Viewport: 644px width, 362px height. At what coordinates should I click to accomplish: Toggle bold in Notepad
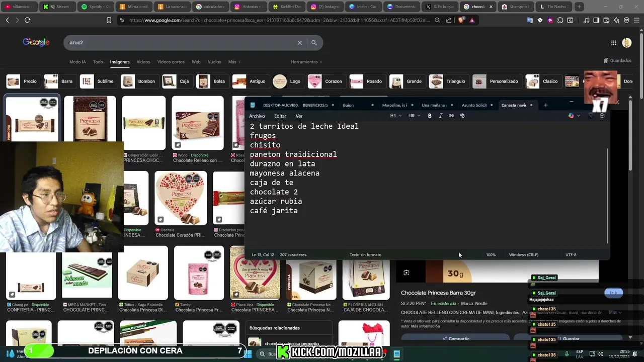(430, 116)
